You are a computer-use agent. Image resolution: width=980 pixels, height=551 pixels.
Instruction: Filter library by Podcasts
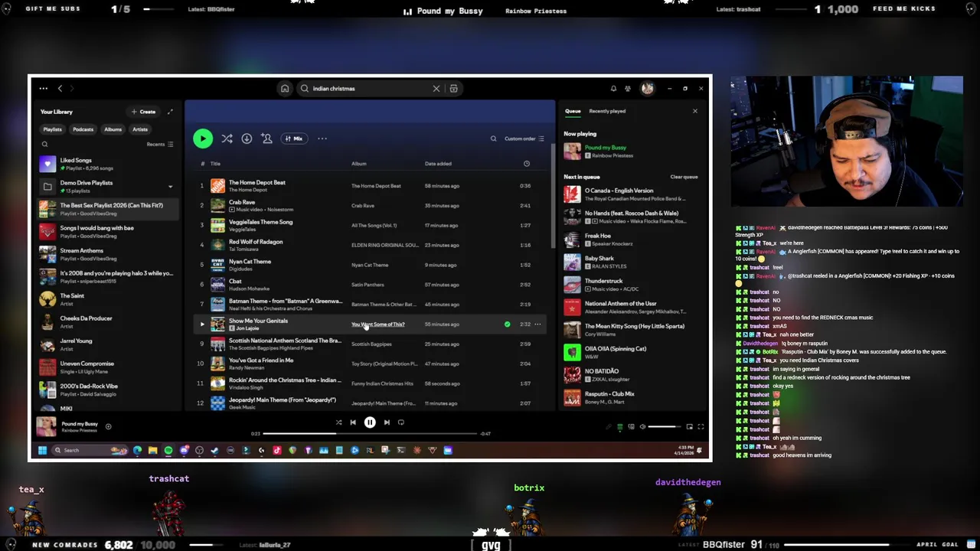pos(83,129)
